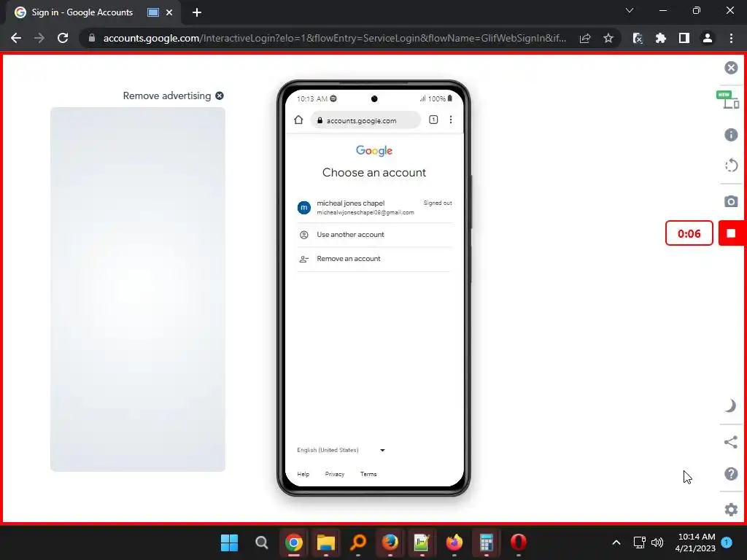Share this page from the address bar

(x=585, y=38)
